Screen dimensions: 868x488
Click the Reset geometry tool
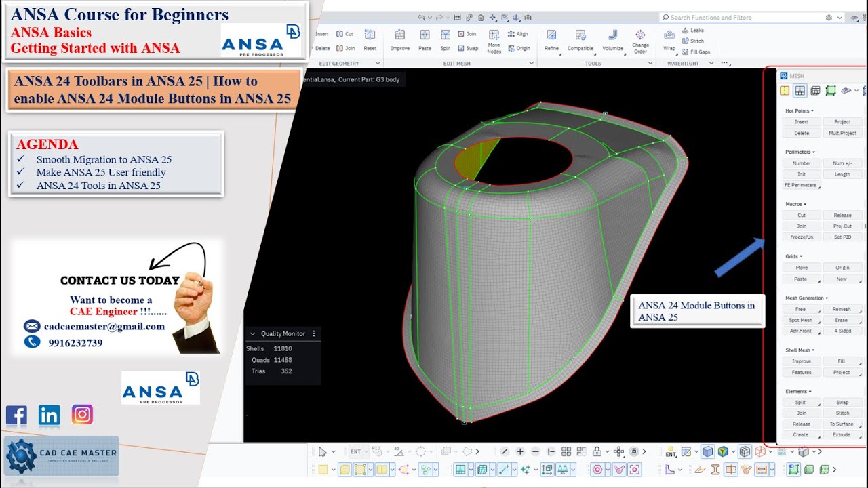click(x=370, y=40)
